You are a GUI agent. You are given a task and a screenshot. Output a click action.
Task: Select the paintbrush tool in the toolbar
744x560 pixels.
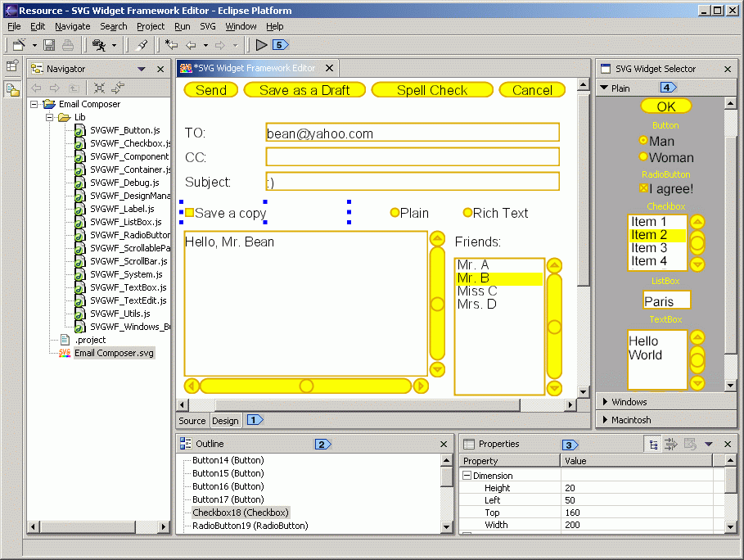point(141,44)
